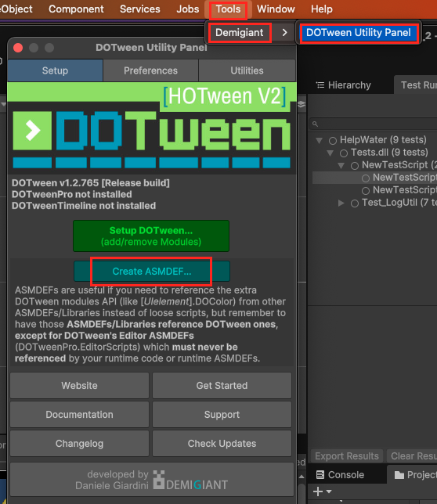
Task: Open the Documentation button
Action: [x=79, y=414]
